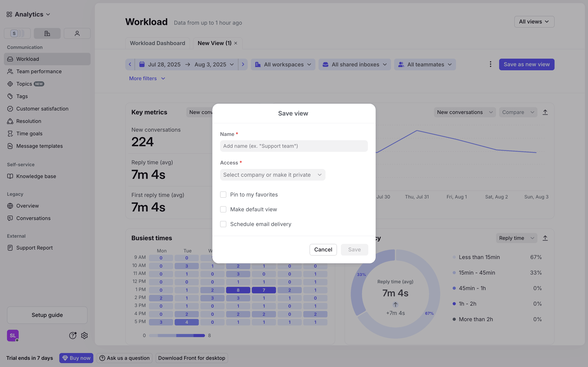The image size is (588, 367).
Task: Open the help question mark icon
Action: coord(73,336)
